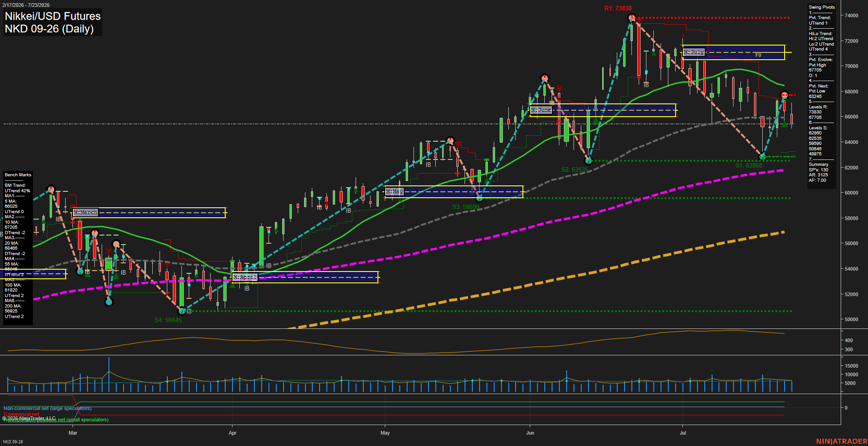Click the mid-May swing high circle
Viewport: 868px width, 446px height.
[x=450, y=140]
